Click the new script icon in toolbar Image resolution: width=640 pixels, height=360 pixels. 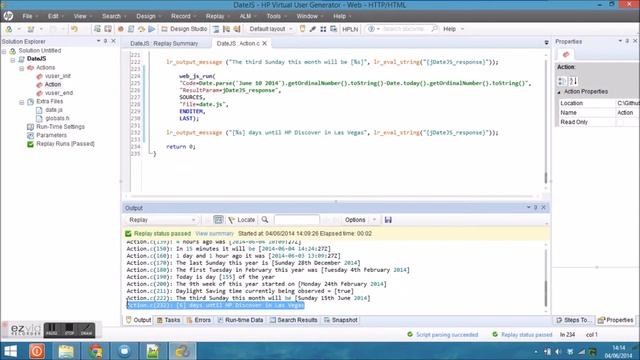coord(9,29)
